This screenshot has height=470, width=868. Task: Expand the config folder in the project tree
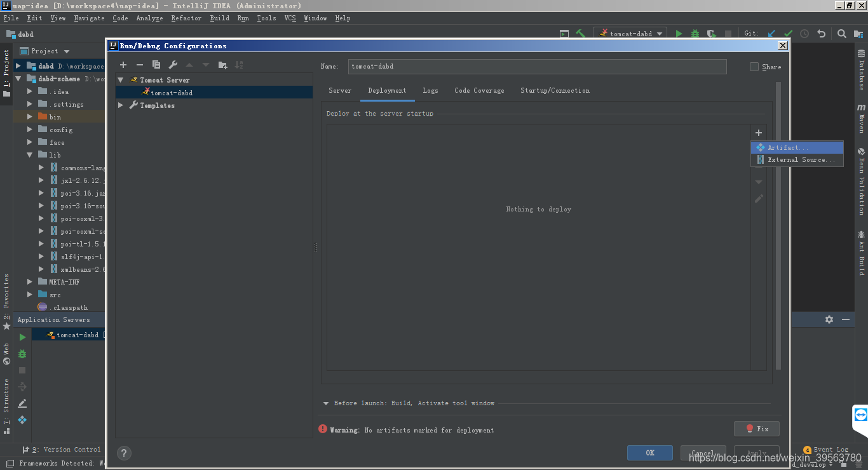point(30,130)
